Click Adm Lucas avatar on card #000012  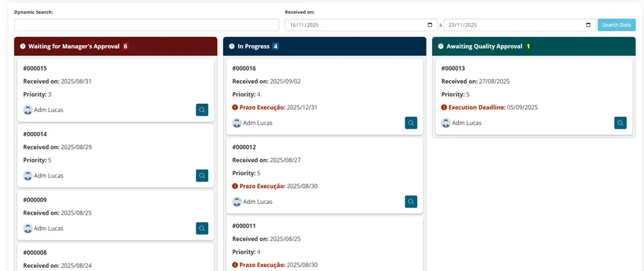point(237,201)
